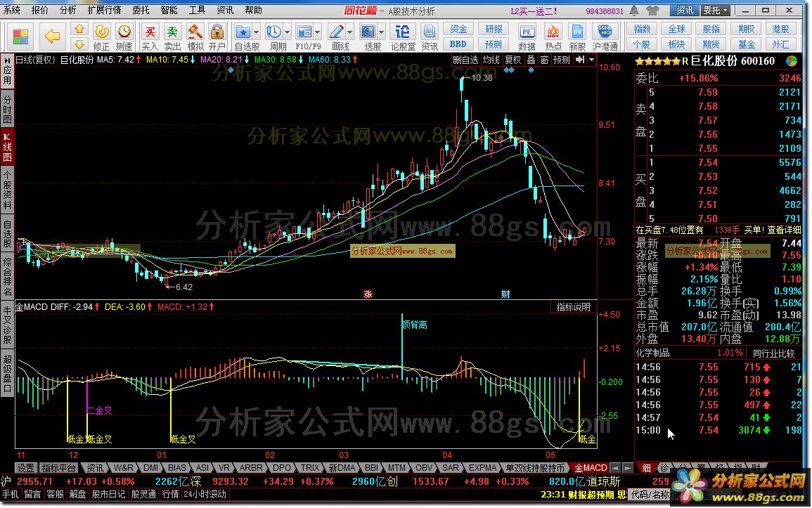Run the 测速 speed test
The width and height of the screenshot is (812, 508).
click(x=124, y=37)
